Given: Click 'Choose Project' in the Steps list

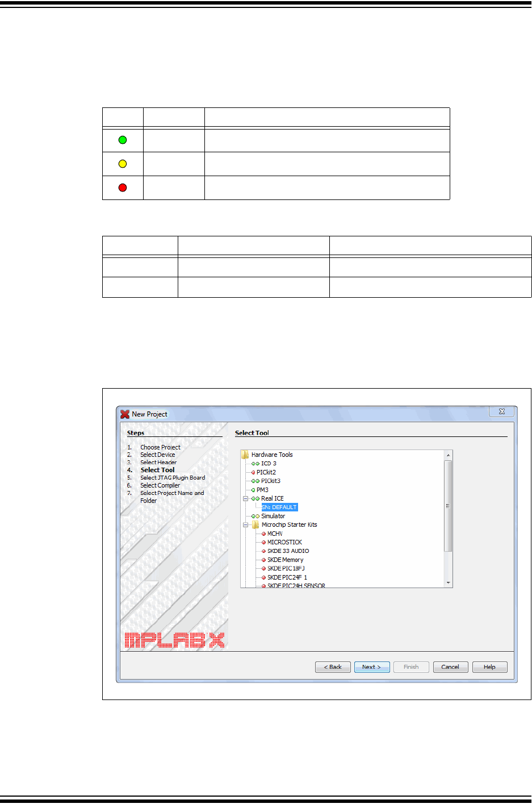Looking at the screenshot, I should (x=160, y=447).
